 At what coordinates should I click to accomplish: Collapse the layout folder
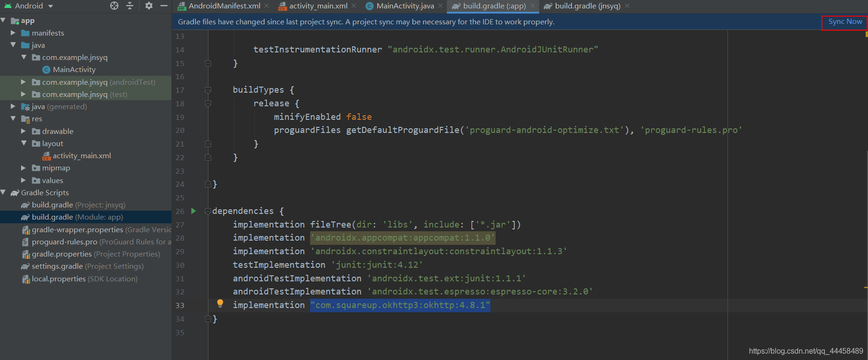[23, 143]
